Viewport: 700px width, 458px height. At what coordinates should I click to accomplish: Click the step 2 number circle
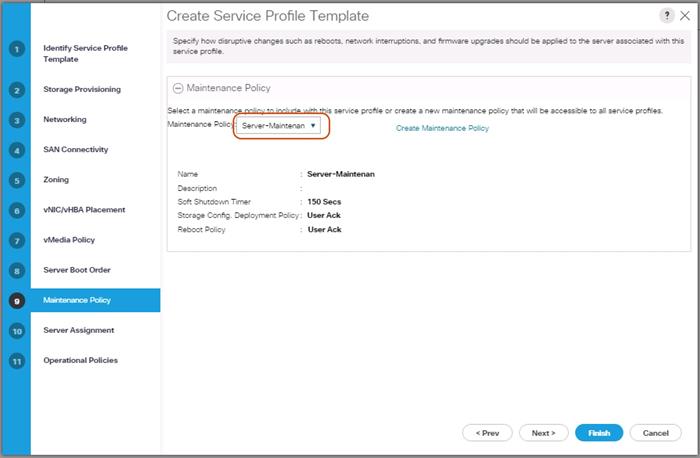pyautogui.click(x=16, y=90)
